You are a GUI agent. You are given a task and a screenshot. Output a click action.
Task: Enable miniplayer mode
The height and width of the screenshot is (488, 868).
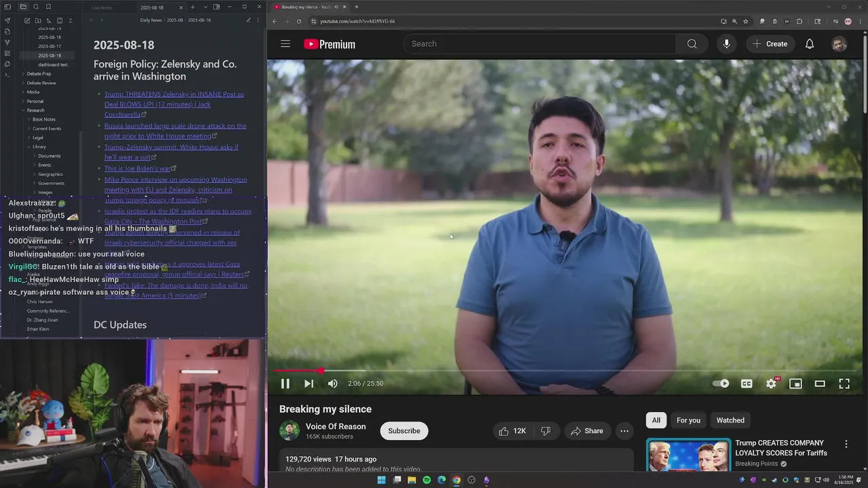click(795, 384)
